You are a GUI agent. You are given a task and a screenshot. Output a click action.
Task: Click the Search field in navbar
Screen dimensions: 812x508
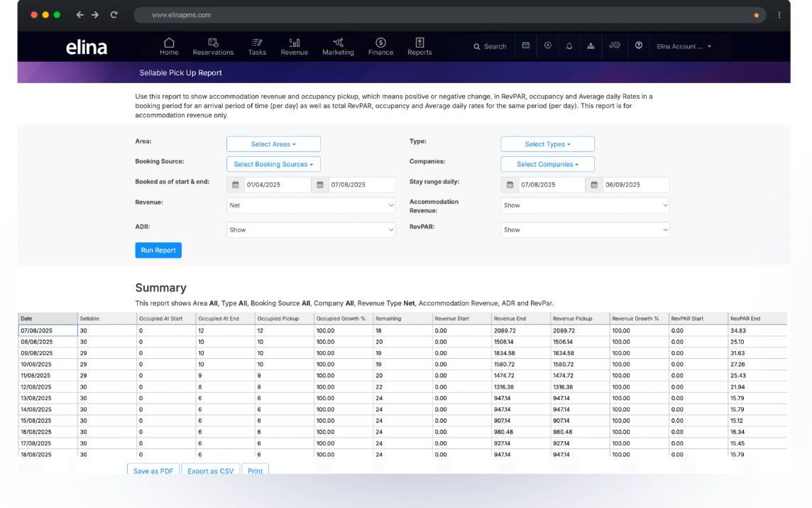(x=490, y=47)
